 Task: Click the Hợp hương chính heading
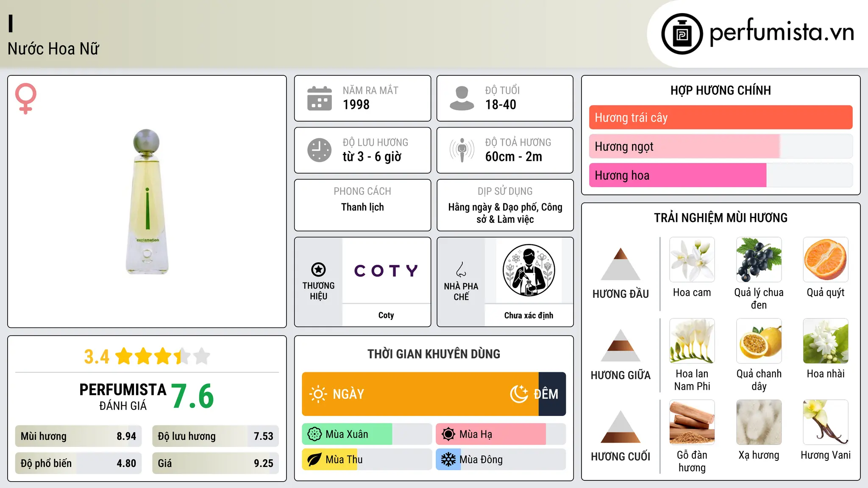721,90
